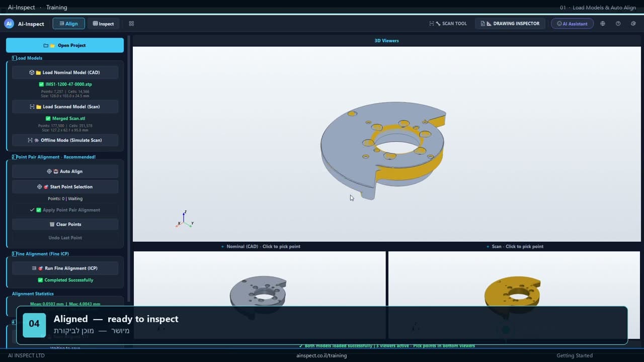Run Auto Align
644x362 pixels.
tap(65, 171)
